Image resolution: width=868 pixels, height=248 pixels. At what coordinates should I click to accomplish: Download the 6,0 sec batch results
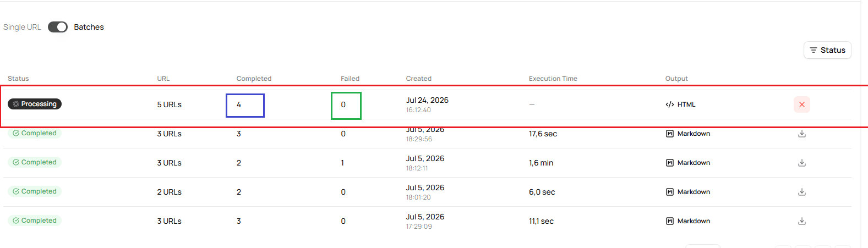(x=802, y=192)
